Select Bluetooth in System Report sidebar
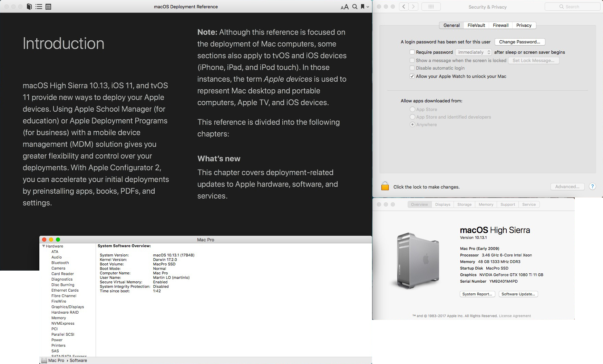The width and height of the screenshot is (603, 364). [x=60, y=263]
